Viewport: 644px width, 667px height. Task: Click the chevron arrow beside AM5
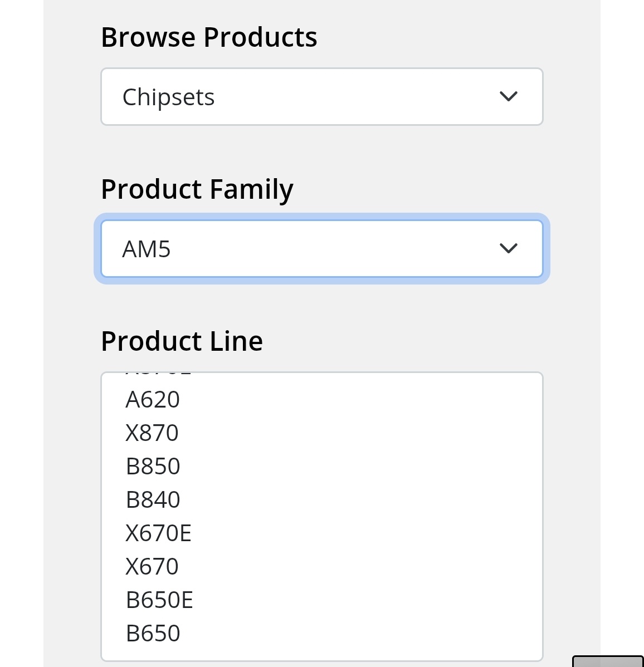[509, 248]
